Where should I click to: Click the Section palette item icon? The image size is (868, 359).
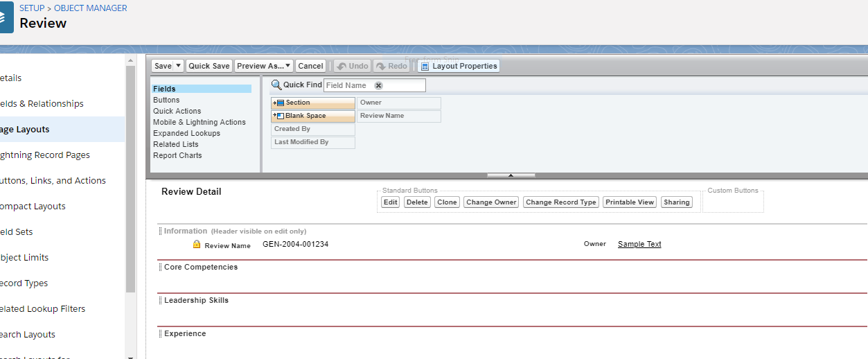click(x=279, y=103)
